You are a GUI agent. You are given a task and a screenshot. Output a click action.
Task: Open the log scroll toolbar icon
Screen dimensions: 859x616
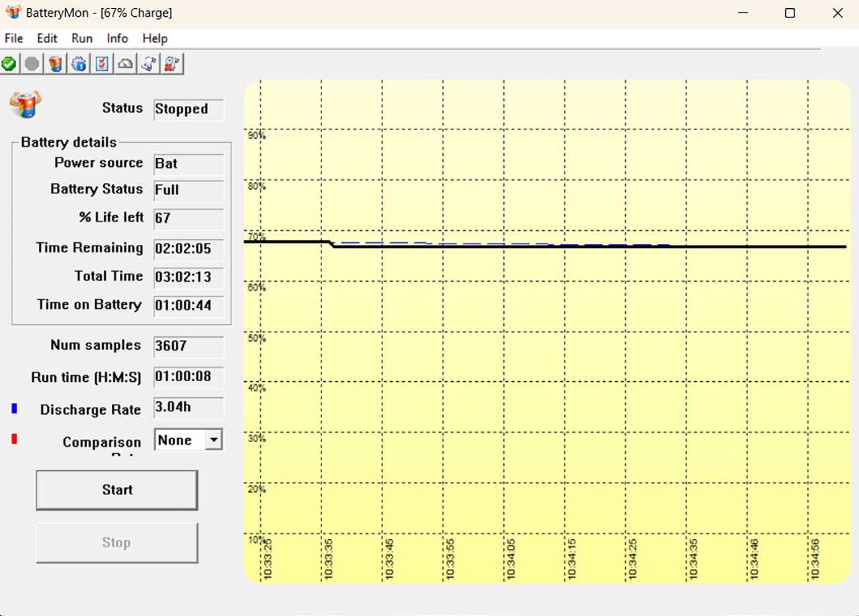(x=148, y=64)
